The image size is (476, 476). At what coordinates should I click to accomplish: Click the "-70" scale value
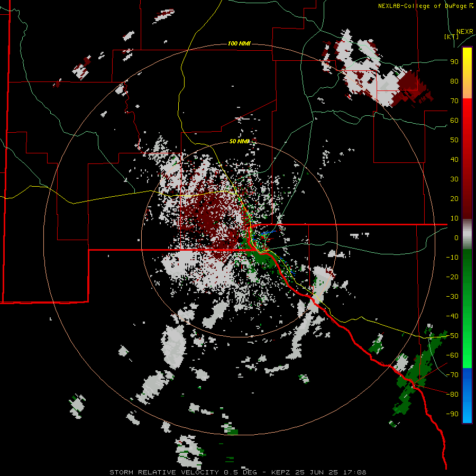(452, 375)
